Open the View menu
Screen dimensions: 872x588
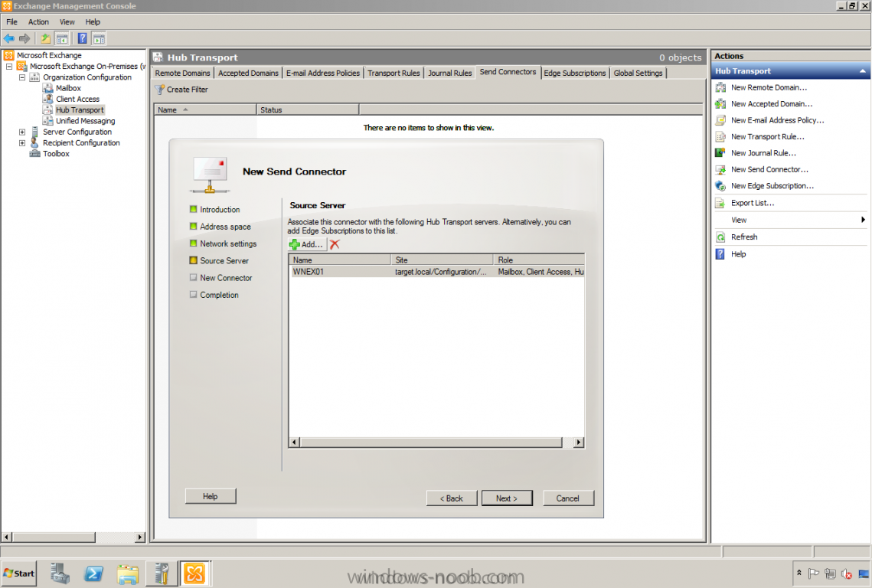[x=67, y=21]
